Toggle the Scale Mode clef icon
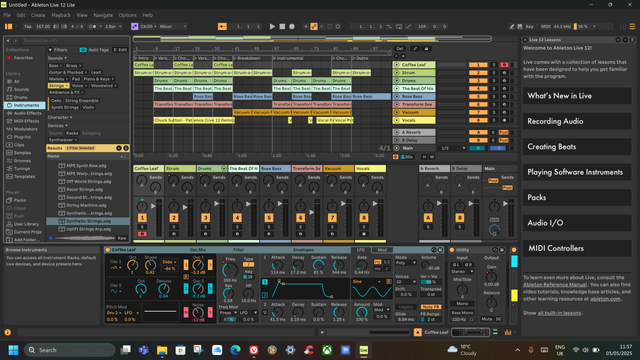This screenshot has width=640, height=360. pyautogui.click(x=134, y=27)
